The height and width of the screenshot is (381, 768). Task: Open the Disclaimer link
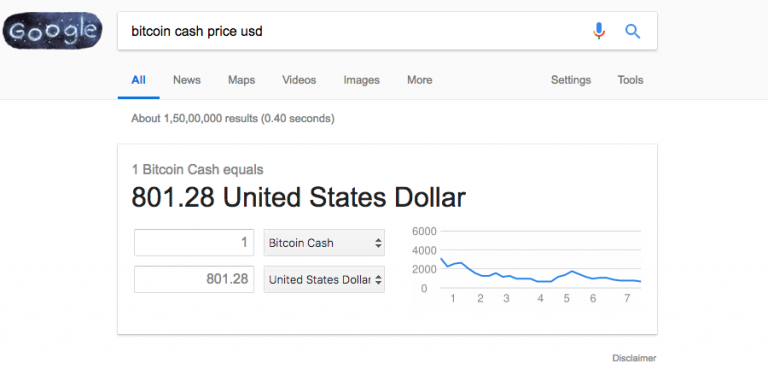tap(634, 358)
